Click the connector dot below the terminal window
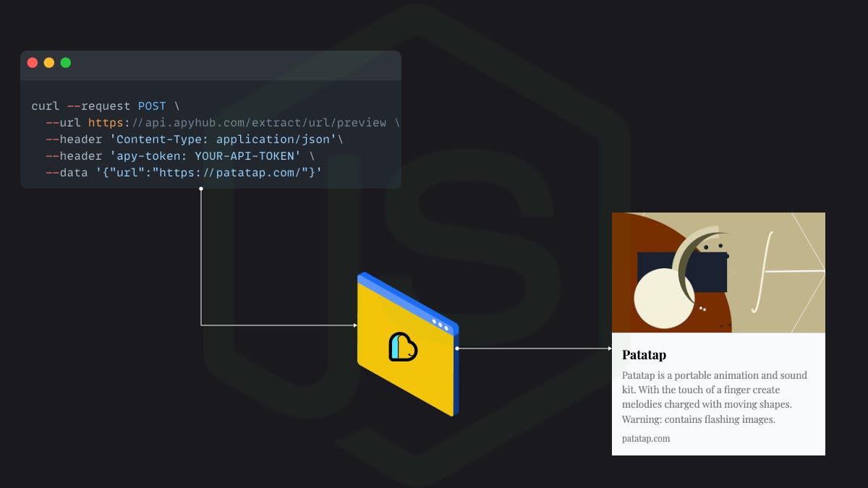Viewport: 868px width, 488px height. 200,187
